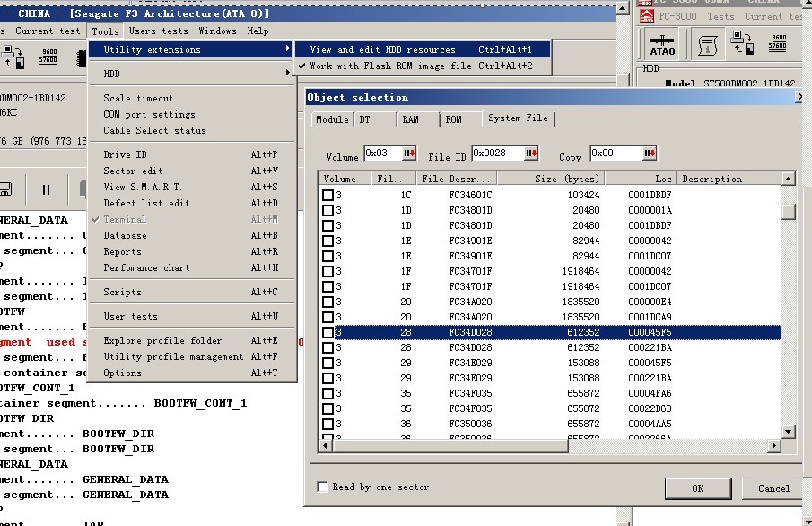Open Drive ID from the Tools menu

[x=192, y=154]
